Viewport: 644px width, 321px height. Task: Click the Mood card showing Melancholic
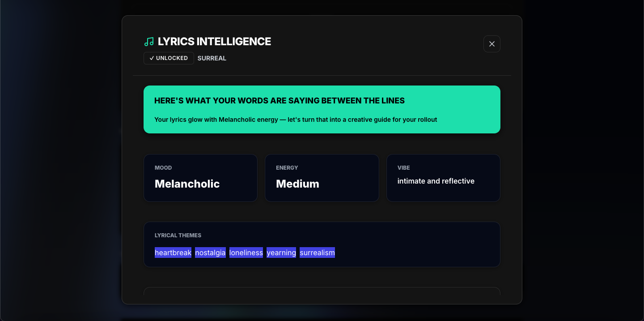200,178
